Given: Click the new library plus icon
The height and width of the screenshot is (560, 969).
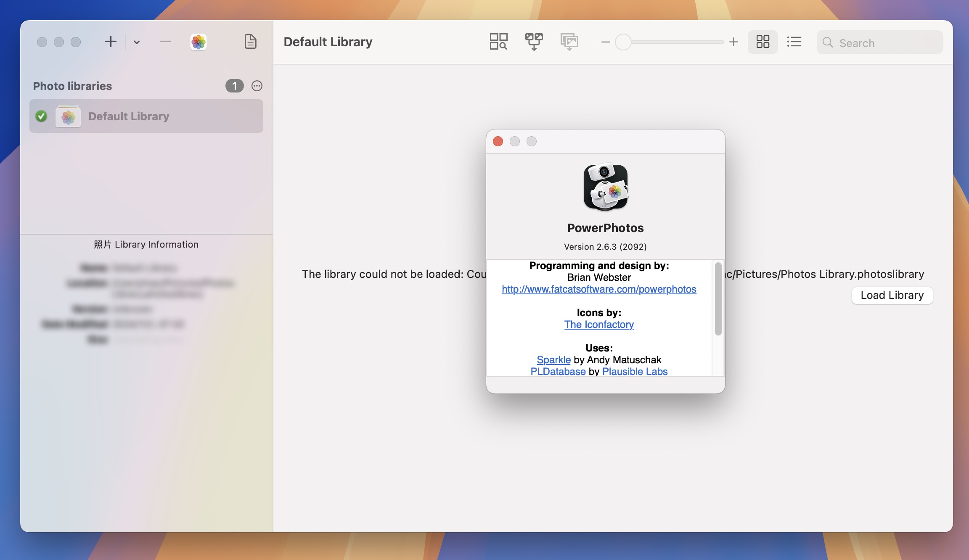Looking at the screenshot, I should [109, 41].
